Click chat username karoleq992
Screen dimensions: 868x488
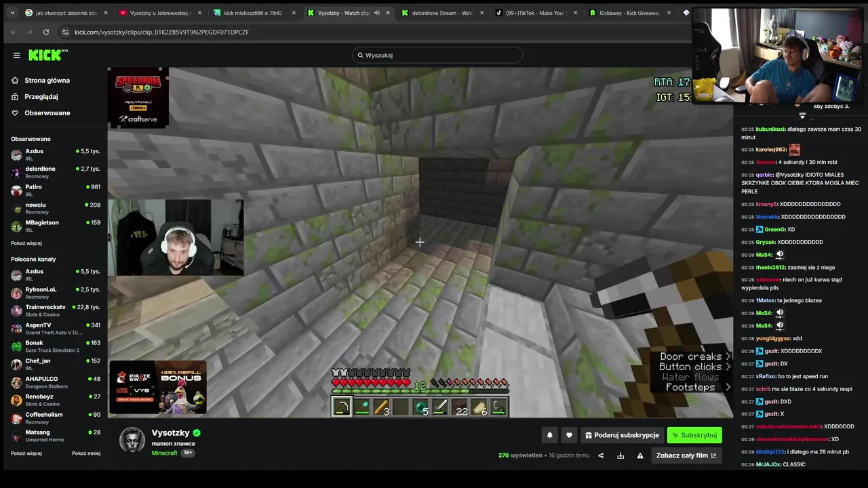[x=771, y=149]
